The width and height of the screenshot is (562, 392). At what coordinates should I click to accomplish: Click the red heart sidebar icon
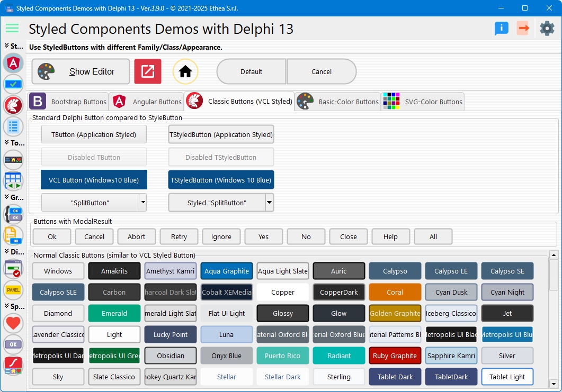(x=13, y=323)
